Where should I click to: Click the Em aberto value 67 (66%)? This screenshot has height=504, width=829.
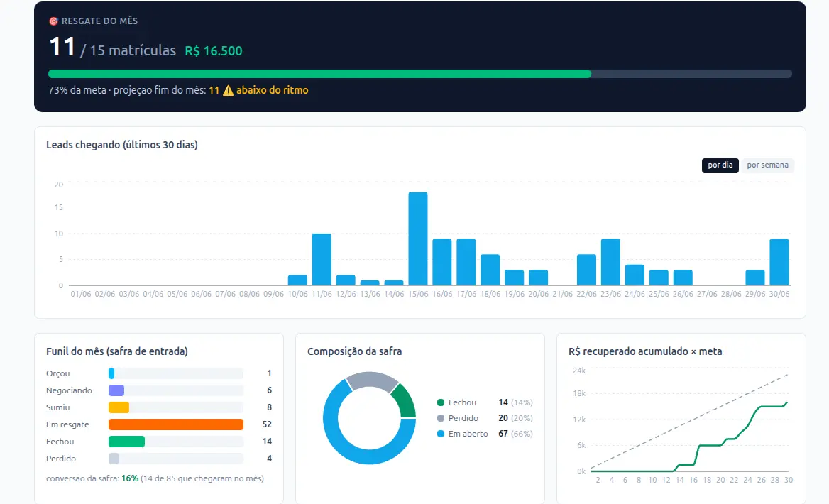click(515, 434)
